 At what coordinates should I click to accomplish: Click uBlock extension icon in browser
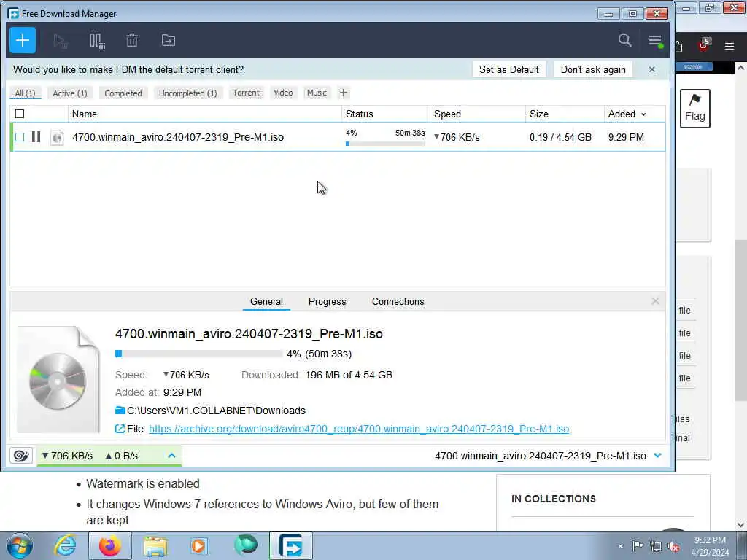pos(703,46)
